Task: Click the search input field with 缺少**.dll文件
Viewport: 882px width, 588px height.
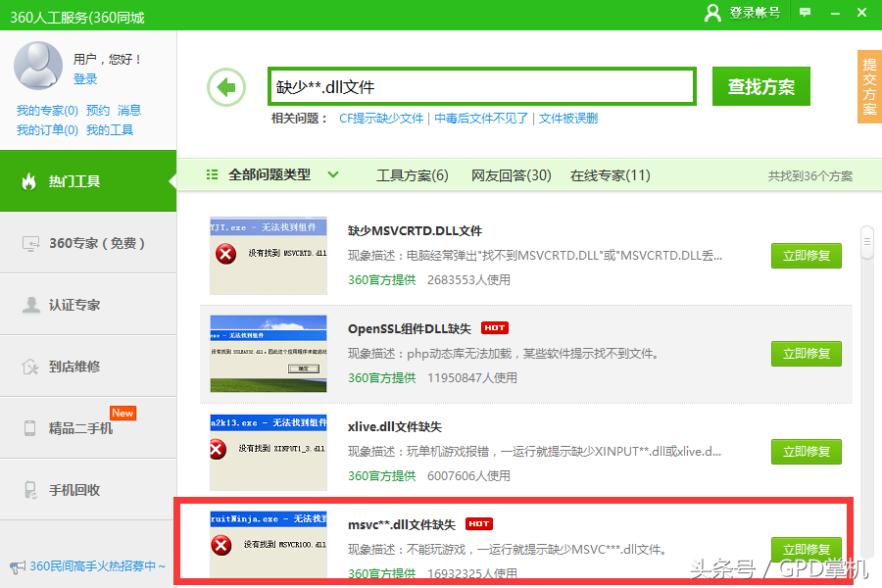Action: (x=482, y=86)
